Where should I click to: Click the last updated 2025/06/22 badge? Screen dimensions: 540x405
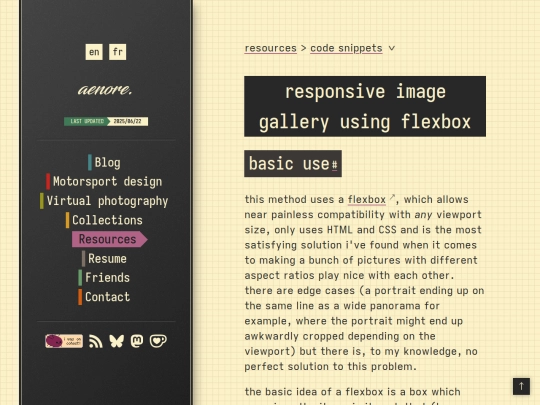point(106,121)
